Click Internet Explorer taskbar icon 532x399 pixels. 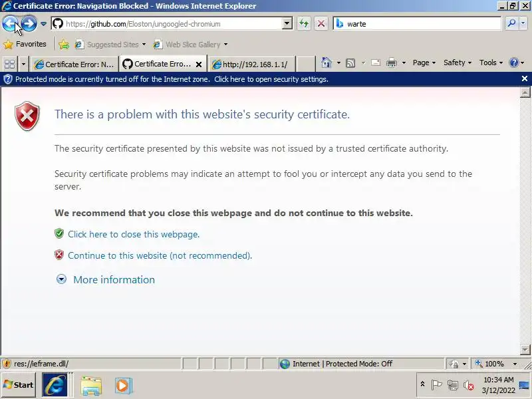(55, 385)
